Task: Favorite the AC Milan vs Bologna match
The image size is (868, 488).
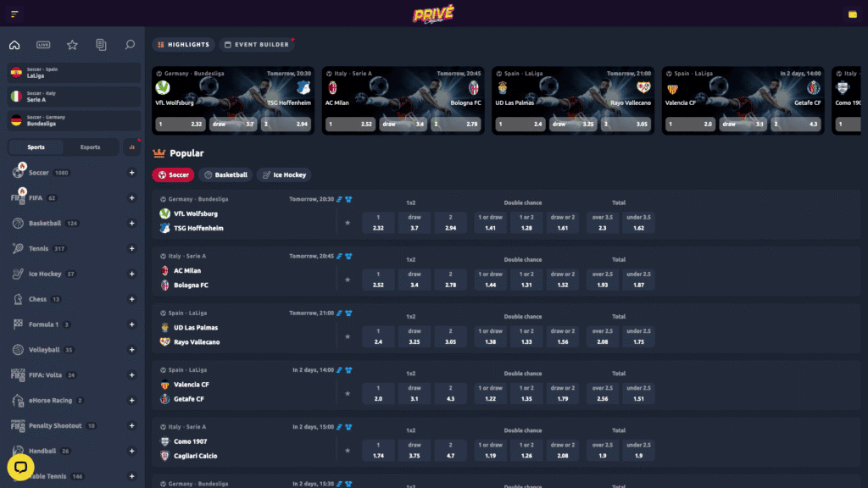Action: 348,280
